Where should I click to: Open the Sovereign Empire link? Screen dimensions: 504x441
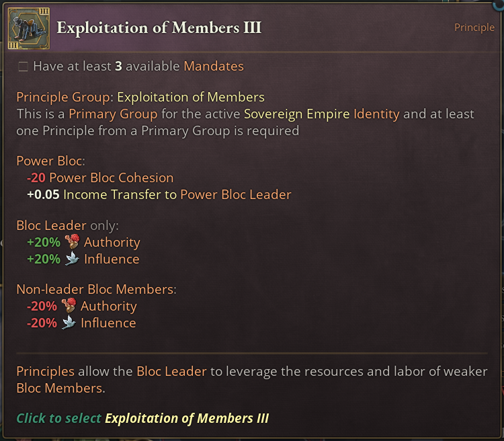(297, 114)
